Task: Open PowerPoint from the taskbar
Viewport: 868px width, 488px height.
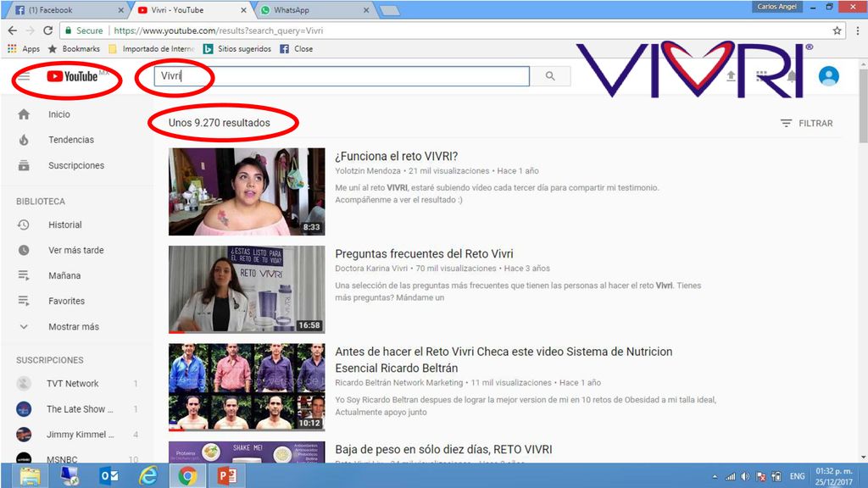Action: pyautogui.click(x=227, y=476)
